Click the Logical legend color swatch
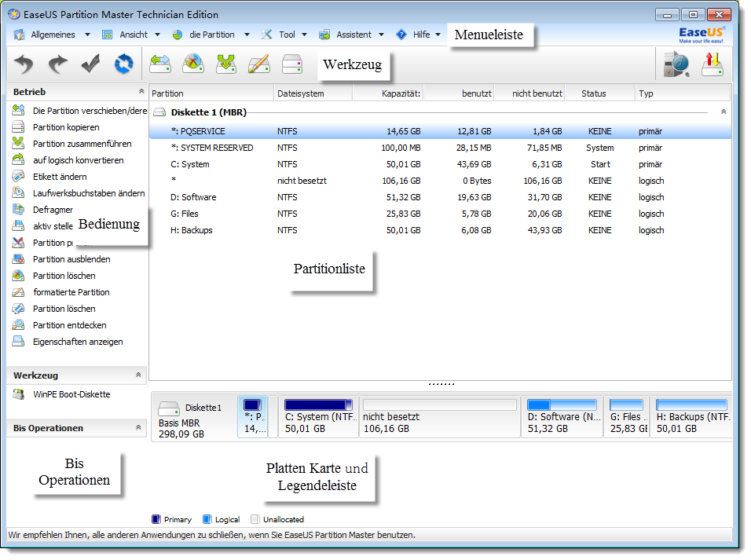751x560 pixels. coord(207,519)
